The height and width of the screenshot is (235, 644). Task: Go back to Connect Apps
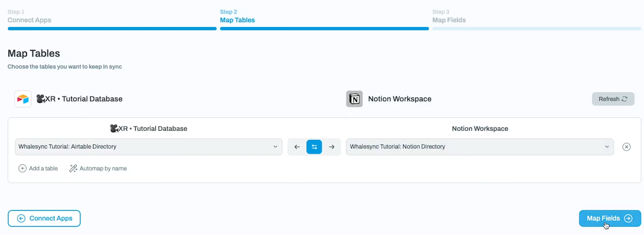[44, 219]
